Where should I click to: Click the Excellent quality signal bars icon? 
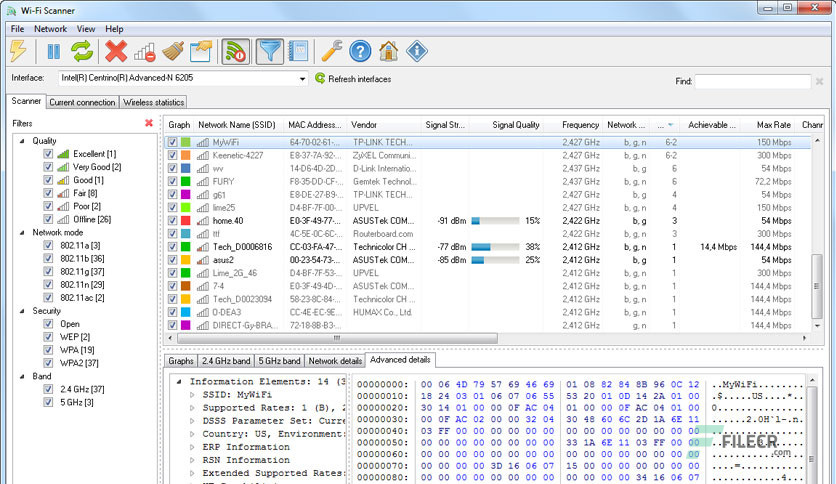click(63, 154)
